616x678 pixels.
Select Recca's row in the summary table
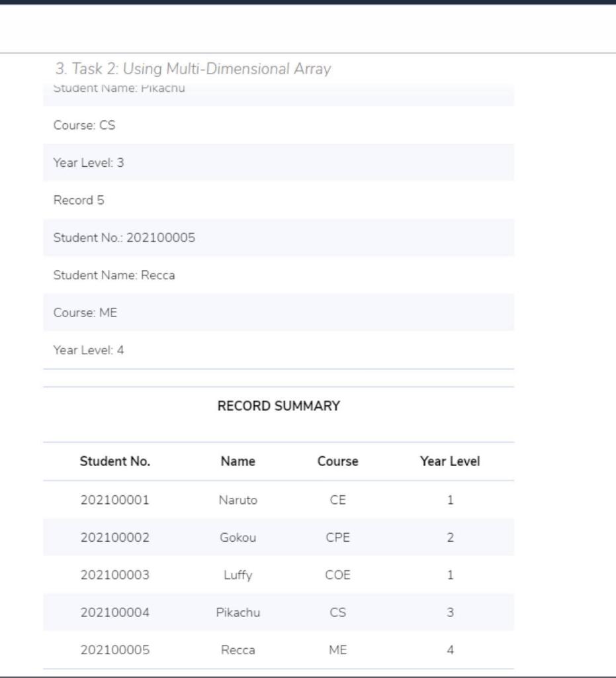[279, 650]
